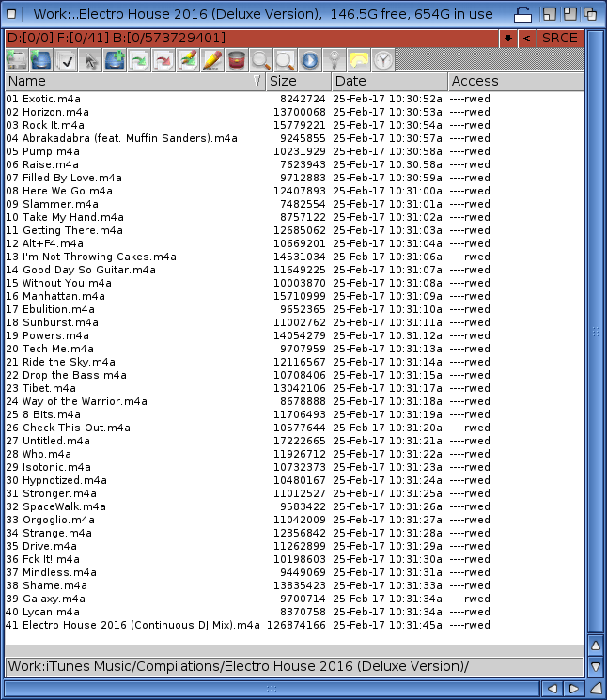Click the Select All checkmark icon
Image resolution: width=607 pixels, height=700 pixels.
click(66, 60)
